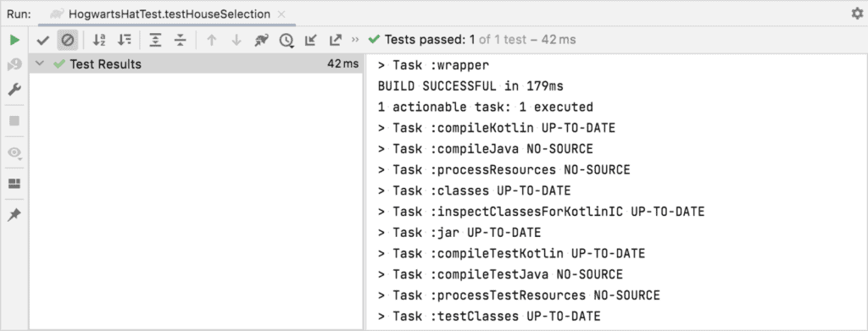Open test history clock icon
868x331 pixels.
287,40
